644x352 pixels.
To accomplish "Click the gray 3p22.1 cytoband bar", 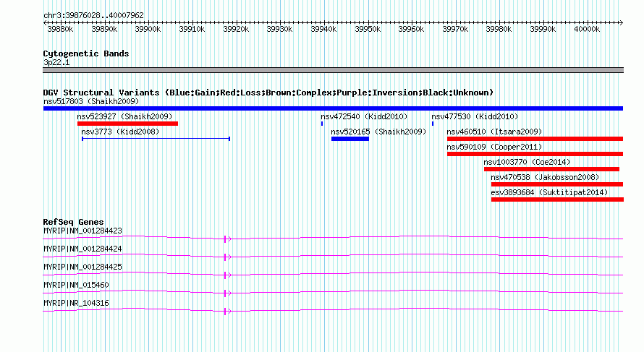I will click(x=333, y=70).
